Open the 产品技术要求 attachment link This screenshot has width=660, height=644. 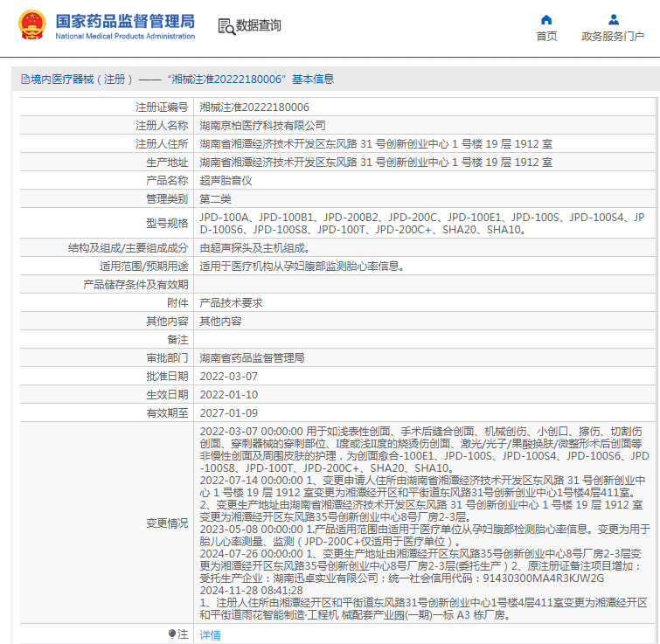click(x=231, y=303)
